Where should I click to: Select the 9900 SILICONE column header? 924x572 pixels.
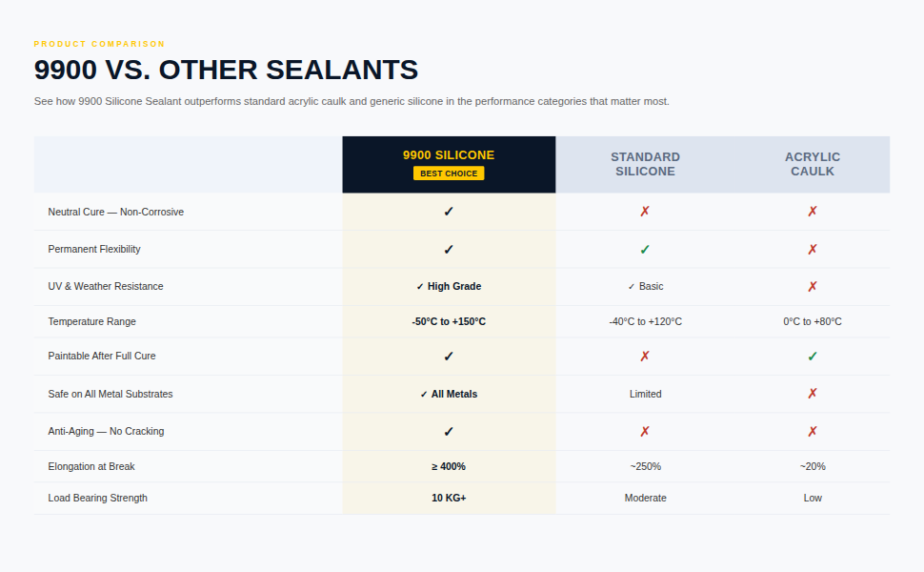[449, 165]
